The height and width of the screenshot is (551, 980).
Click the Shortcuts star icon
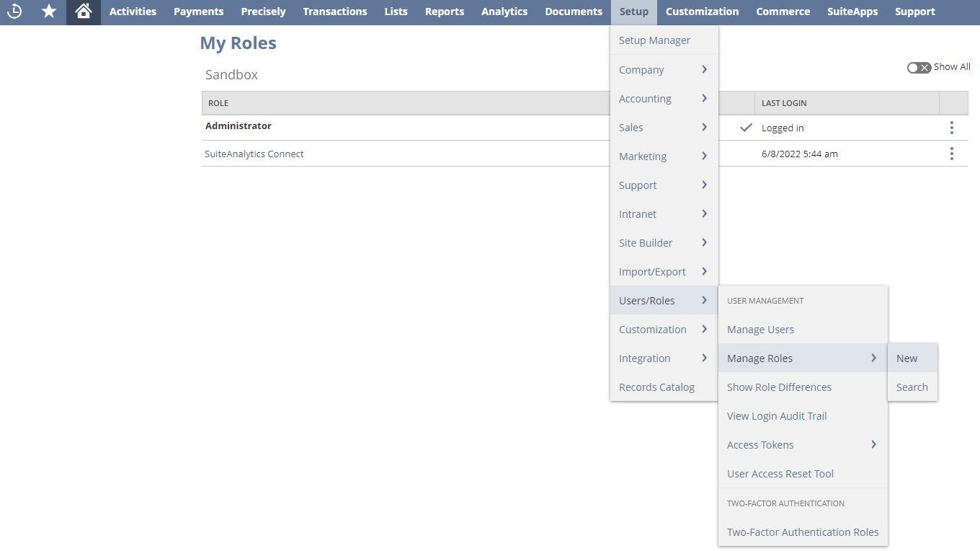(x=49, y=12)
